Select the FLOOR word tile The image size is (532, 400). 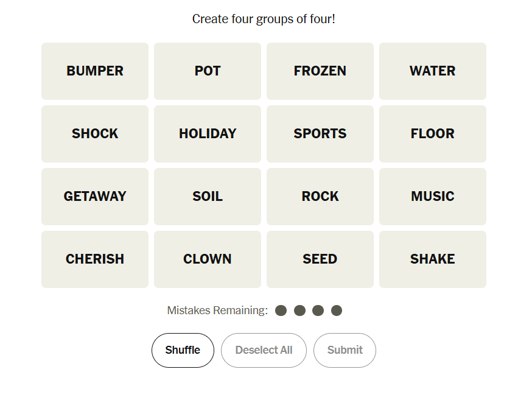tap(433, 134)
